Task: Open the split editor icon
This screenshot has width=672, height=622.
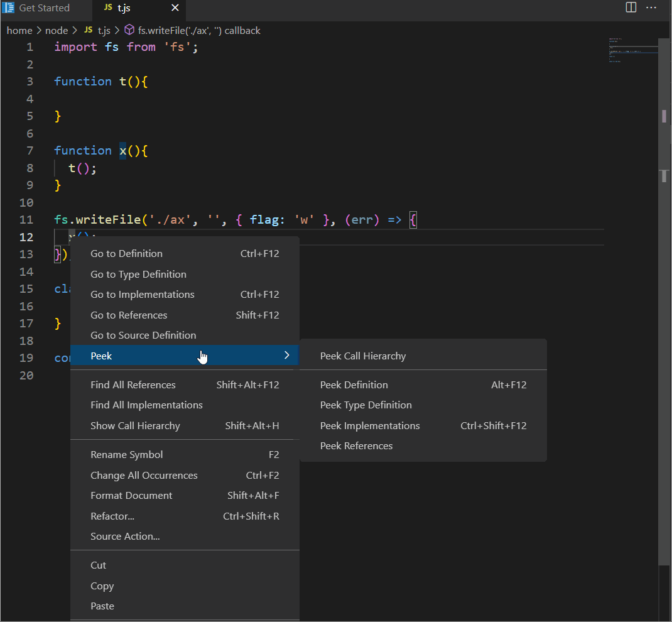Action: pos(631,7)
